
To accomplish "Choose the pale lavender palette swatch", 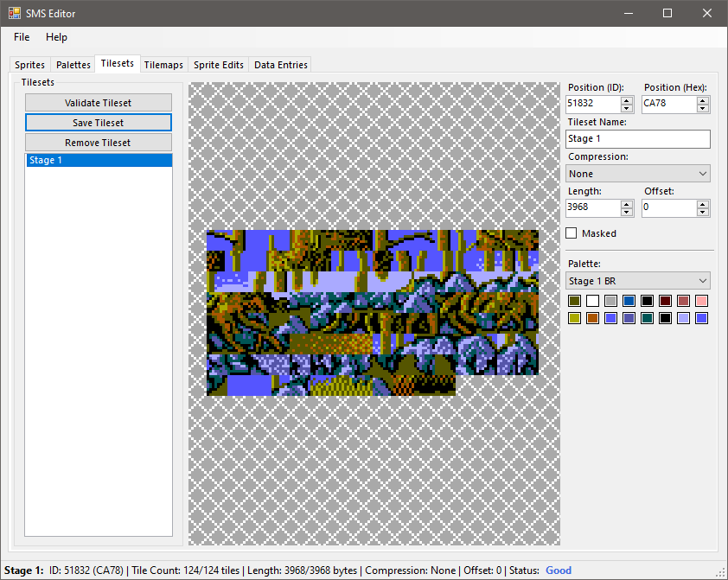I will coord(683,318).
